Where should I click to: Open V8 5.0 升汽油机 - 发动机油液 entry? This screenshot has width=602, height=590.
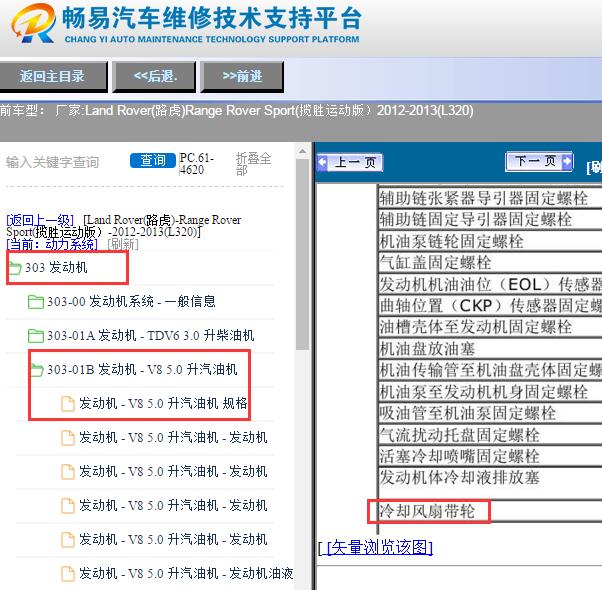[186, 573]
